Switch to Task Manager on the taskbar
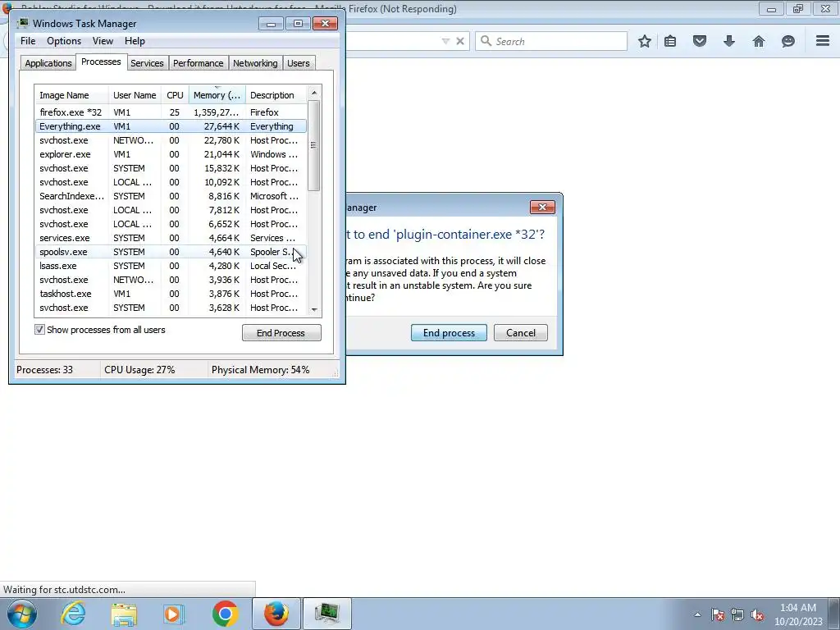840x630 pixels. 327,614
